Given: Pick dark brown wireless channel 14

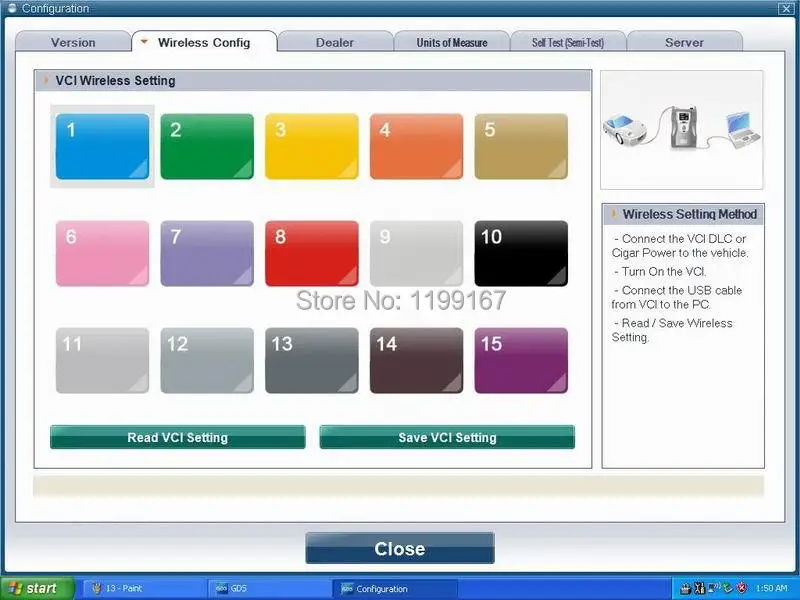Looking at the screenshot, I should tap(416, 361).
